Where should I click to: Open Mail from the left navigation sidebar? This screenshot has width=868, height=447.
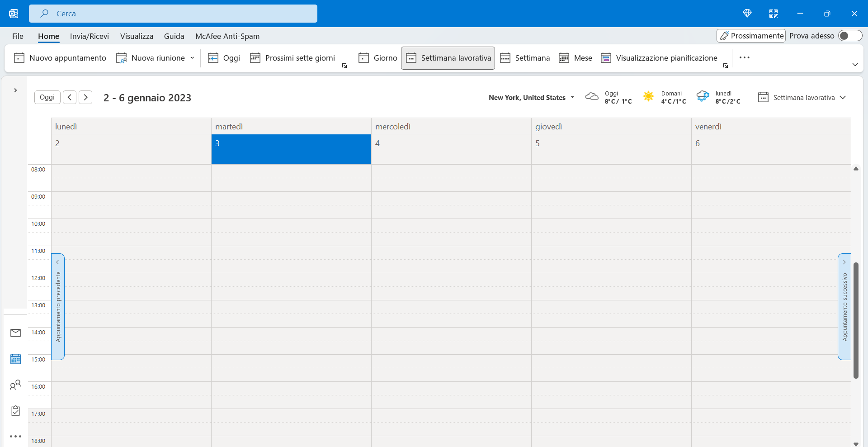[x=15, y=333]
